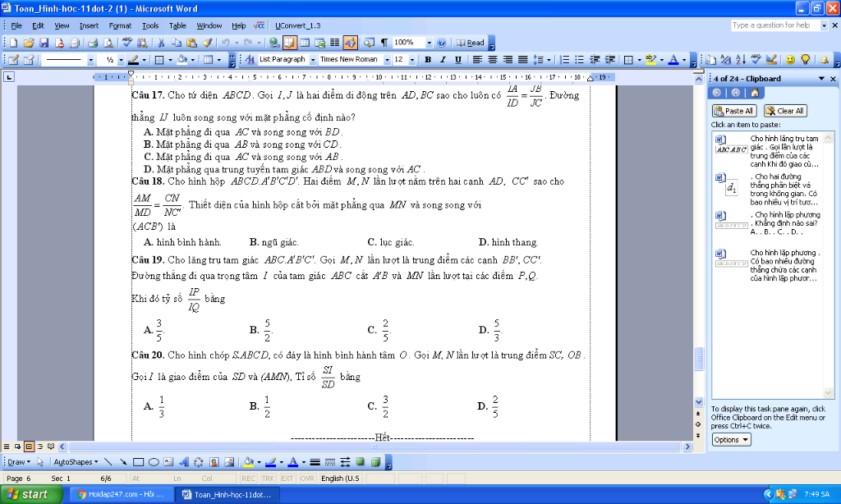This screenshot has width=841, height=504.
Task: Toggle Italic formatting
Action: coord(443,60)
